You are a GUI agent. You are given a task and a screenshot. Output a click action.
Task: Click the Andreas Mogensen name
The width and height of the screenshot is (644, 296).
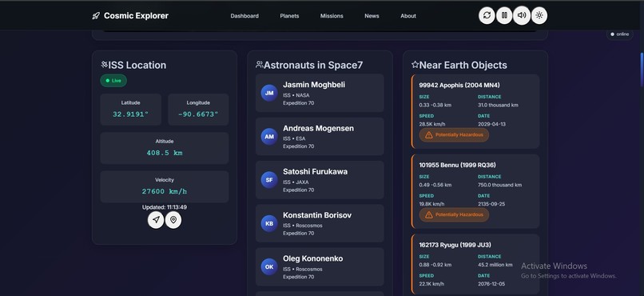318,128
